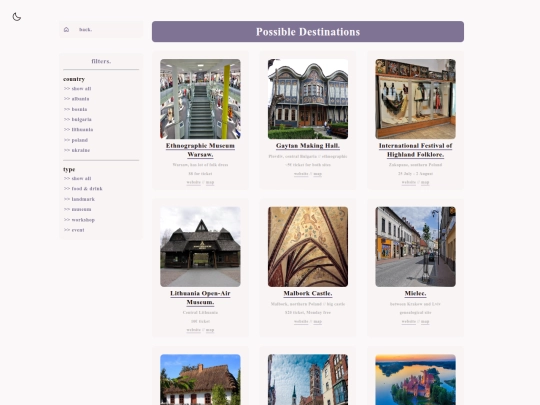
Task: Open map for Gaytan Making Hall
Action: tap(318, 174)
